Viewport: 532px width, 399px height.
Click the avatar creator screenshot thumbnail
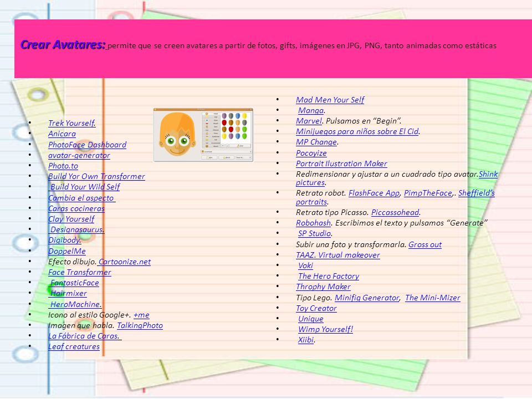click(x=203, y=135)
